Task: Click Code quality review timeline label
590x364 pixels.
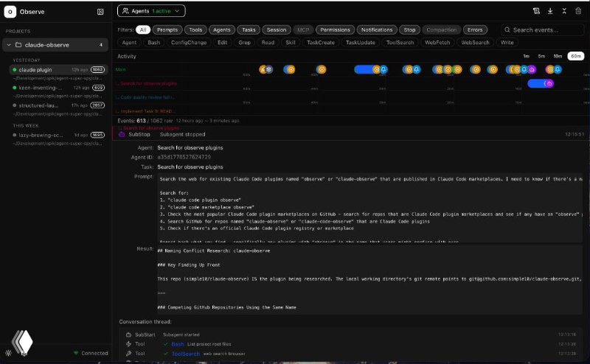Action: pos(147,97)
